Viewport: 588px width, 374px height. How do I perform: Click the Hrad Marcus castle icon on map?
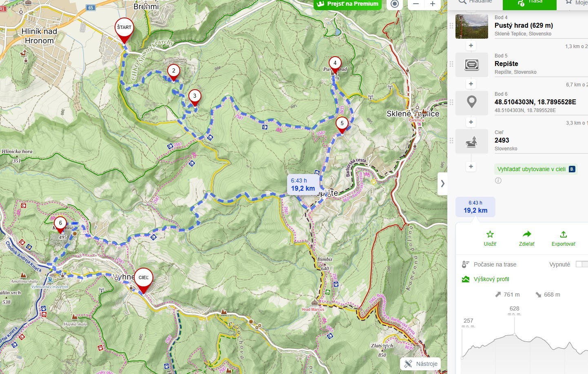click(x=314, y=303)
